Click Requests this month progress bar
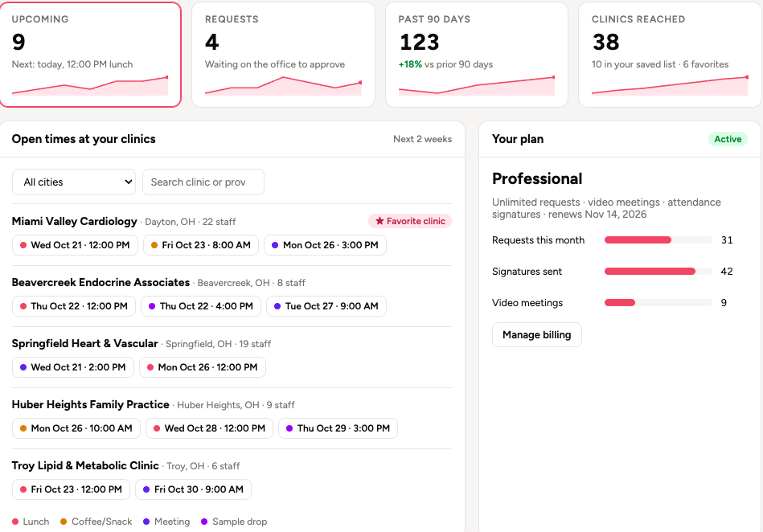The image size is (763, 532). click(x=658, y=239)
